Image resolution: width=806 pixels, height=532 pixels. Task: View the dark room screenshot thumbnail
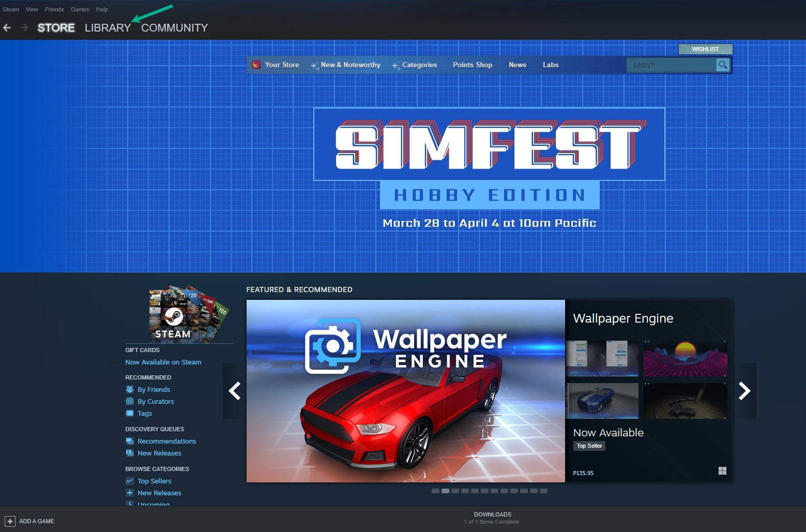tap(686, 401)
